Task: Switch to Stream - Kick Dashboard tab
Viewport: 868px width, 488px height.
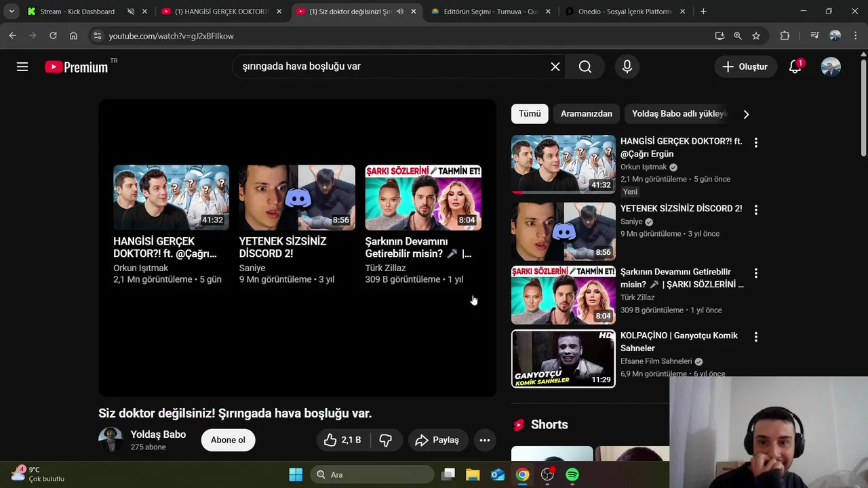Action: pos(78,12)
